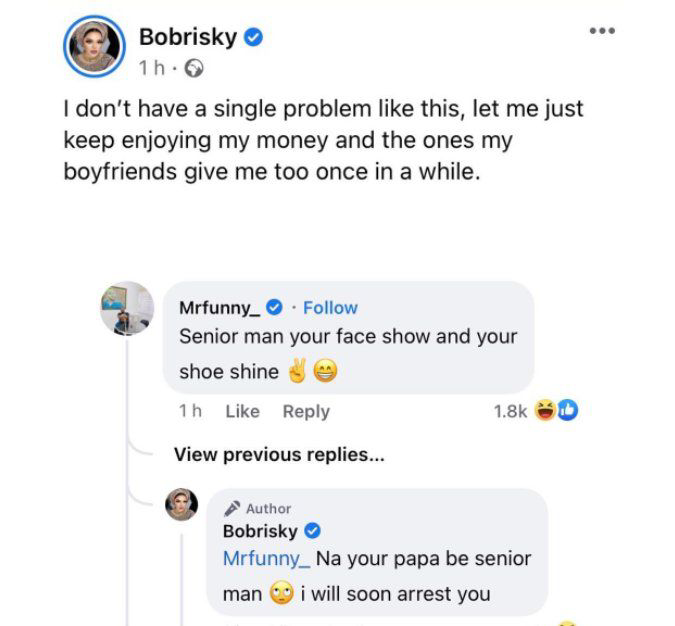Click the Mrfunny_ commenter name
The width and height of the screenshot is (675, 626).
coord(220,308)
